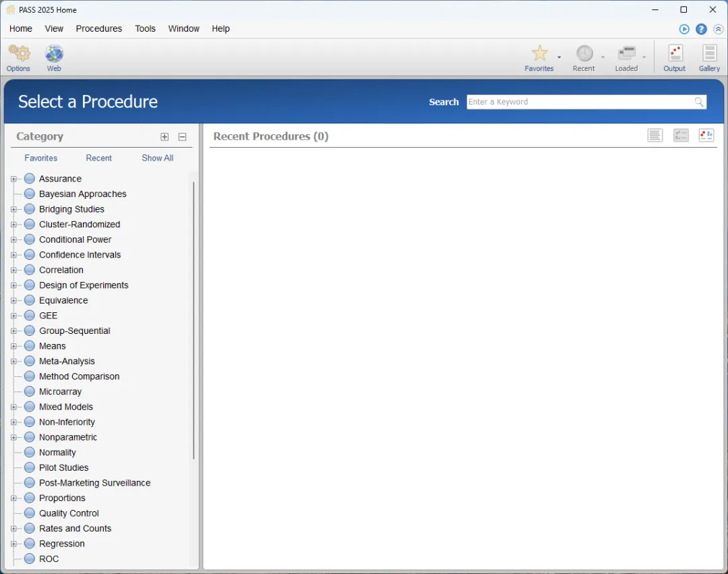Select Rates and Counts category
The width and height of the screenshot is (728, 574).
(75, 529)
